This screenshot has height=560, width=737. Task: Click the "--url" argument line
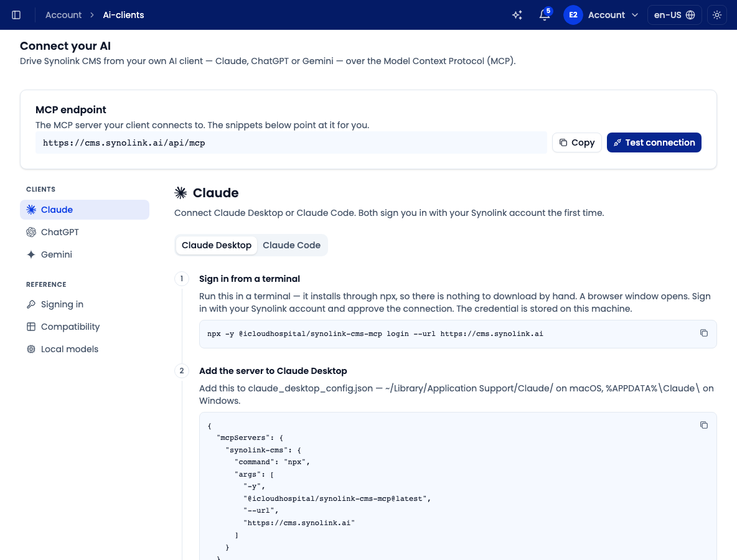coord(261,511)
